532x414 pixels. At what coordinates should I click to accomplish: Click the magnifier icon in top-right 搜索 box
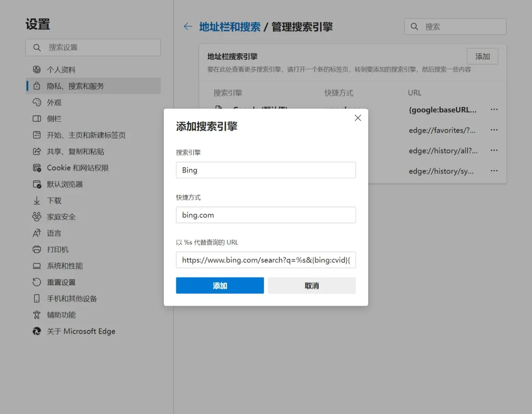point(414,27)
